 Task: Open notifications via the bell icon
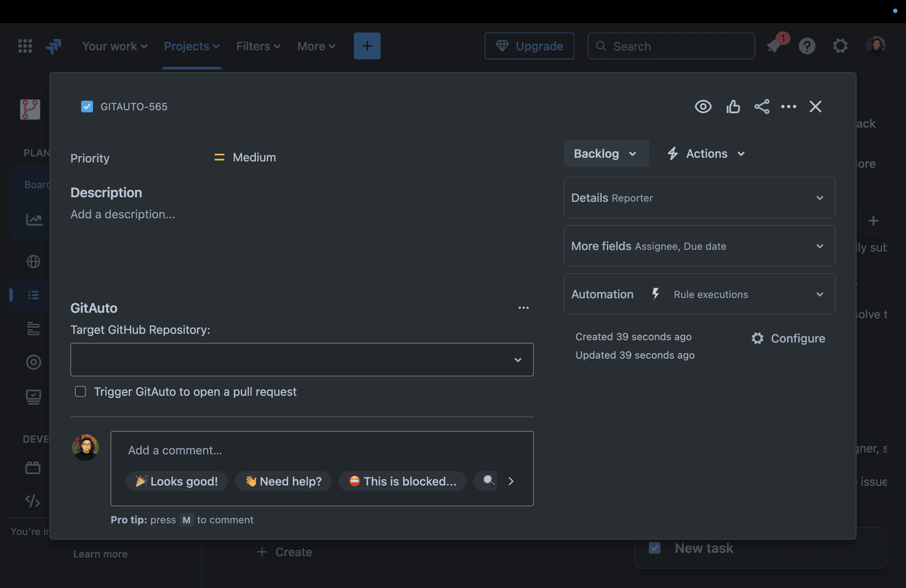[774, 46]
